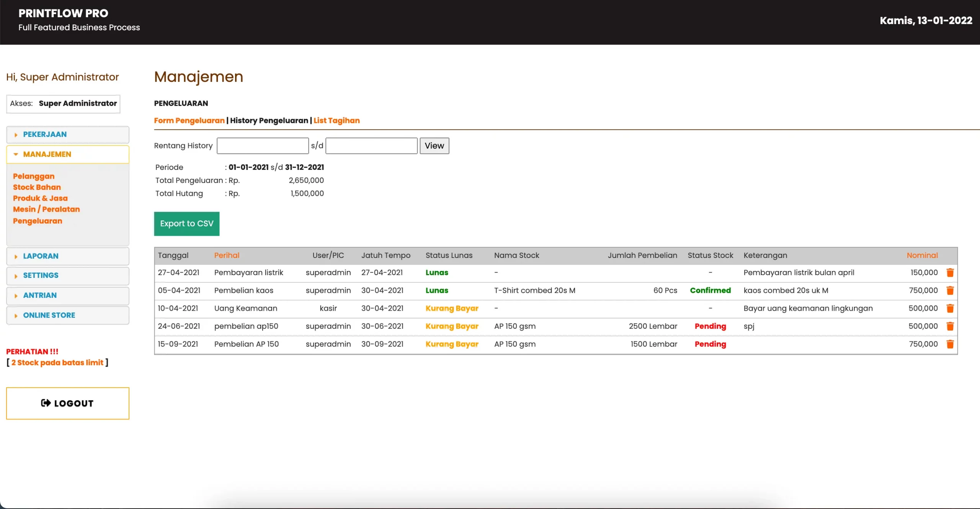Select the 15-09-2021 Tanggal cell

click(178, 344)
